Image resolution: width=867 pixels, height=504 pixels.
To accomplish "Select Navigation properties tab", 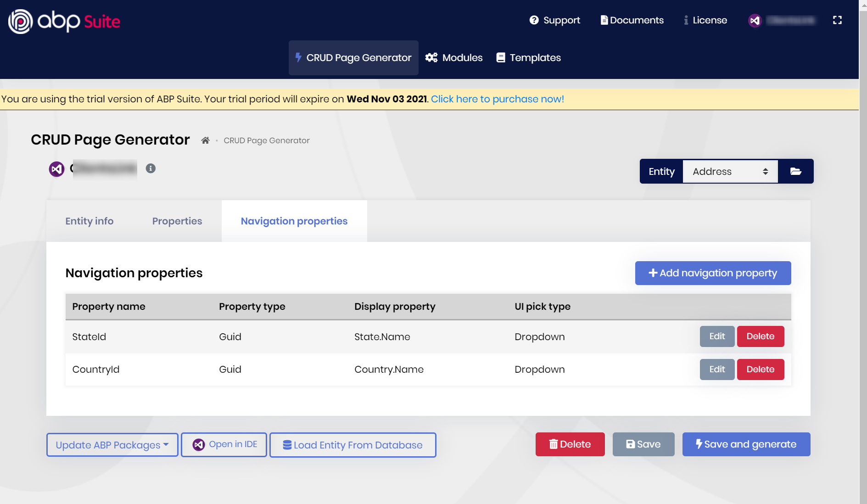I will 294,221.
